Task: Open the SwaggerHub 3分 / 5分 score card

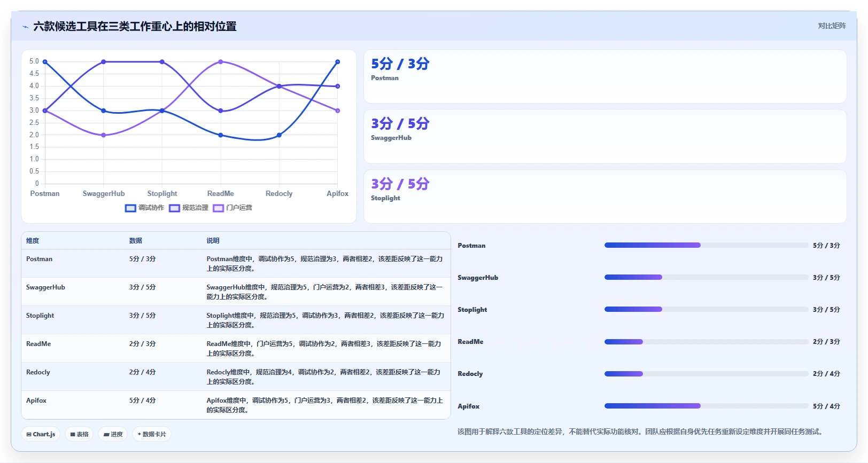Action: pos(605,136)
